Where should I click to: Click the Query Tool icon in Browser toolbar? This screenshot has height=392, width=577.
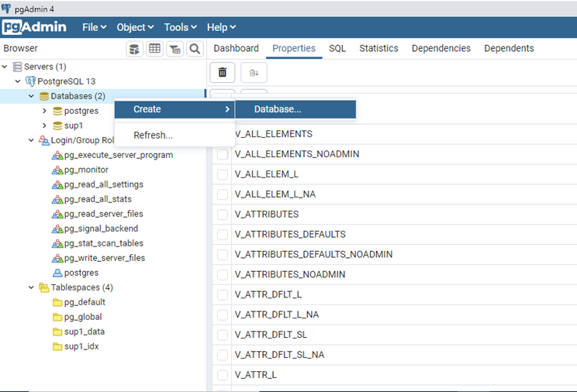coord(135,49)
